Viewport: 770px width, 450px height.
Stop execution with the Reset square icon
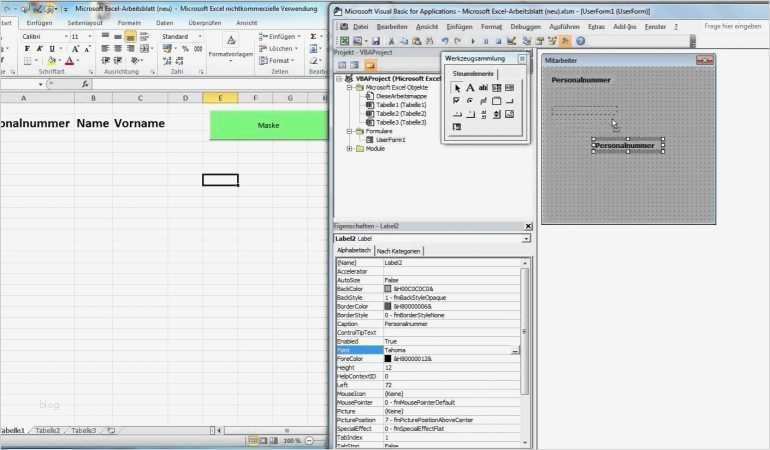coord(498,41)
